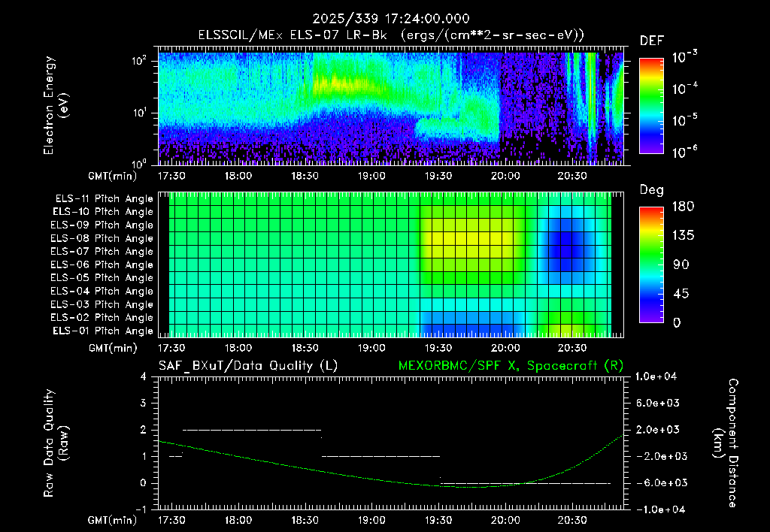The width and height of the screenshot is (770, 532).
Task: Select the ELS-02 Pitch Angle row label
Action: (x=102, y=318)
